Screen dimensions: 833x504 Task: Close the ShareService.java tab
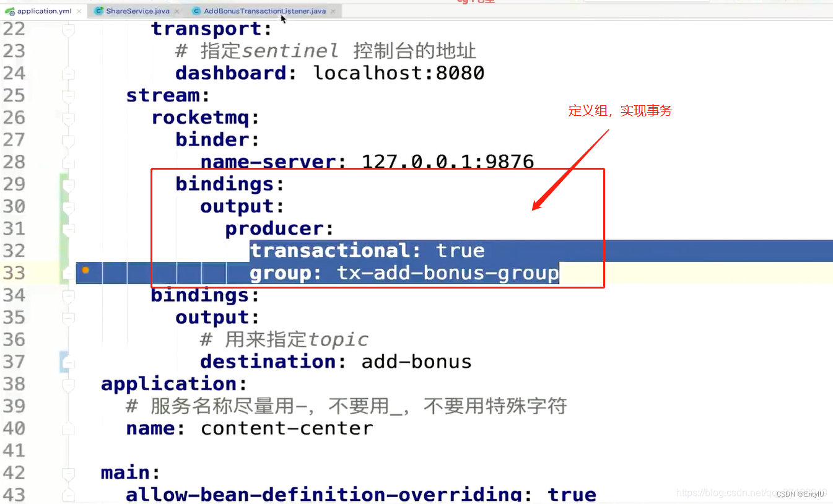[x=177, y=11]
